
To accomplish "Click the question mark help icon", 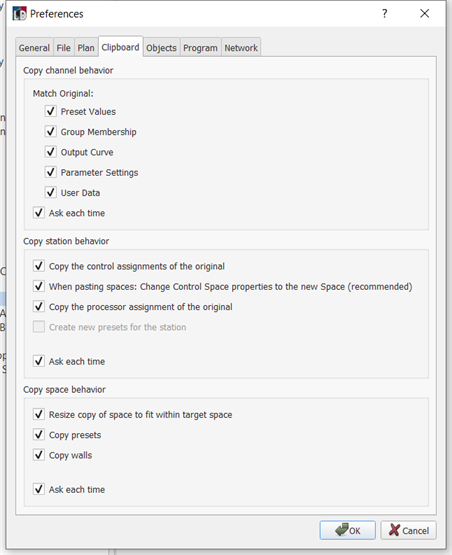I will (384, 13).
